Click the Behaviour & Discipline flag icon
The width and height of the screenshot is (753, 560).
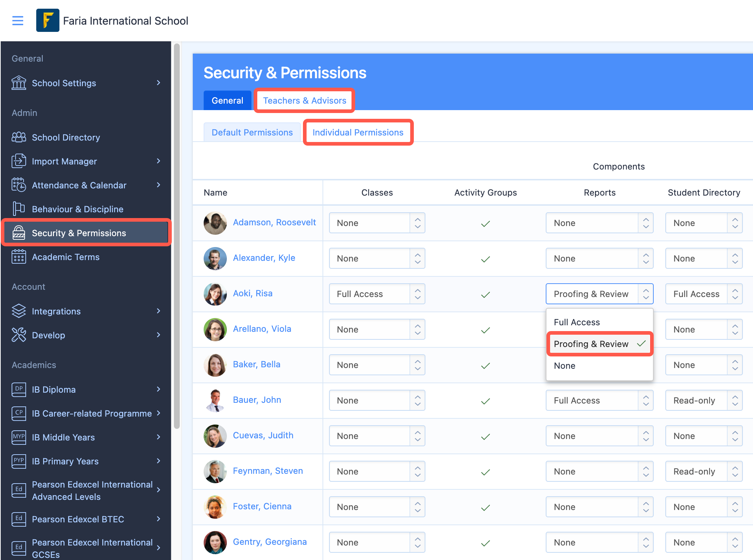click(x=19, y=209)
